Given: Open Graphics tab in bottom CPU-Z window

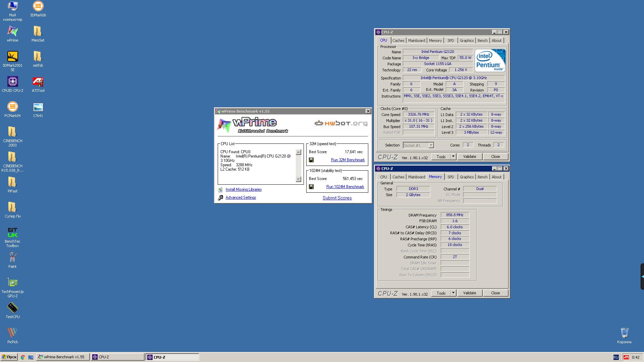Looking at the screenshot, I should (x=467, y=177).
